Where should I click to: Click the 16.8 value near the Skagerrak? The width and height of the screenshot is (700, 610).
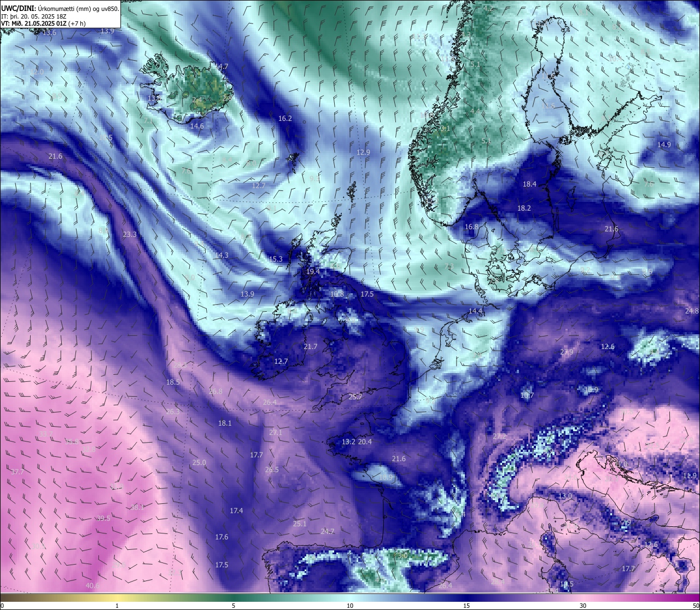click(471, 226)
